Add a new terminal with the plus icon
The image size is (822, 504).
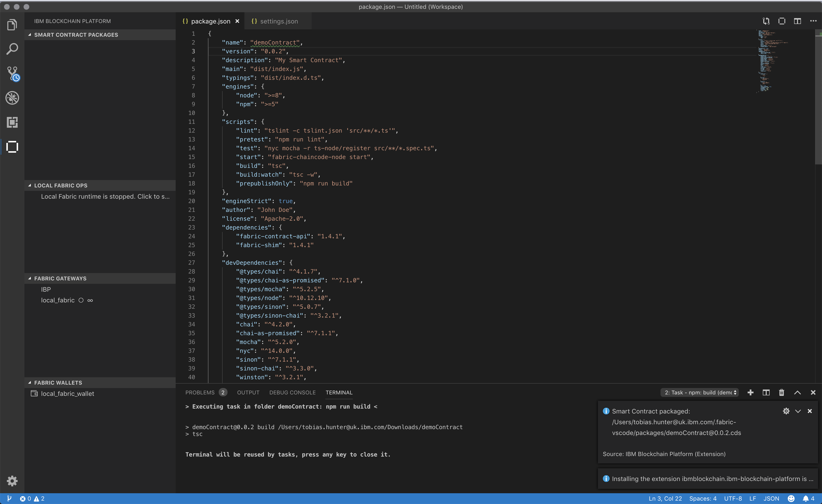(751, 392)
